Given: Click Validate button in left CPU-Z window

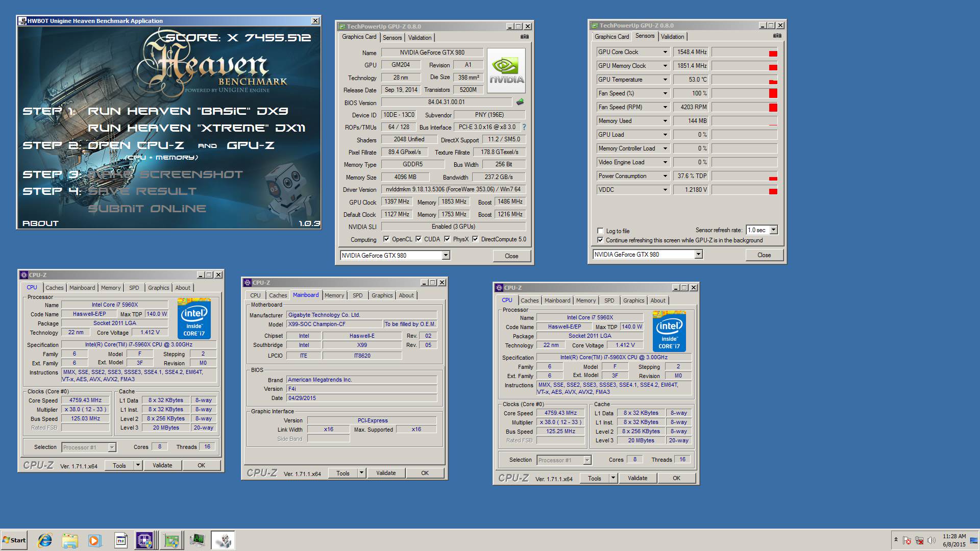Looking at the screenshot, I should coord(162,465).
